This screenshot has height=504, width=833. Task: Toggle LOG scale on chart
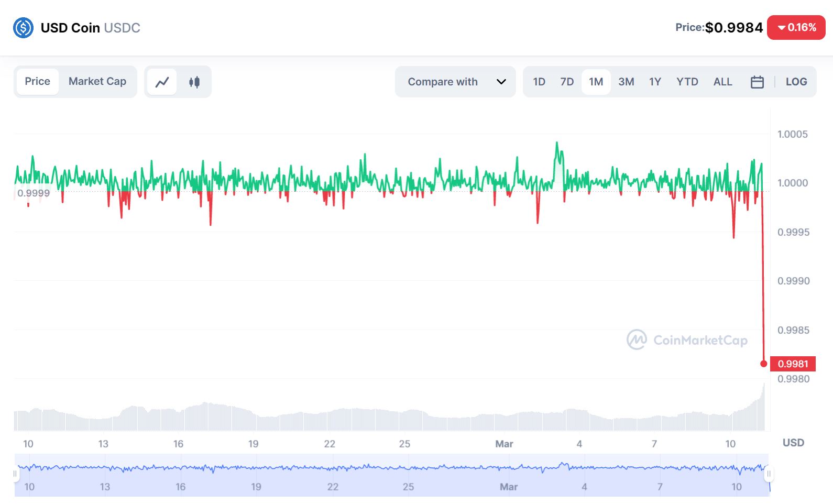pos(796,82)
